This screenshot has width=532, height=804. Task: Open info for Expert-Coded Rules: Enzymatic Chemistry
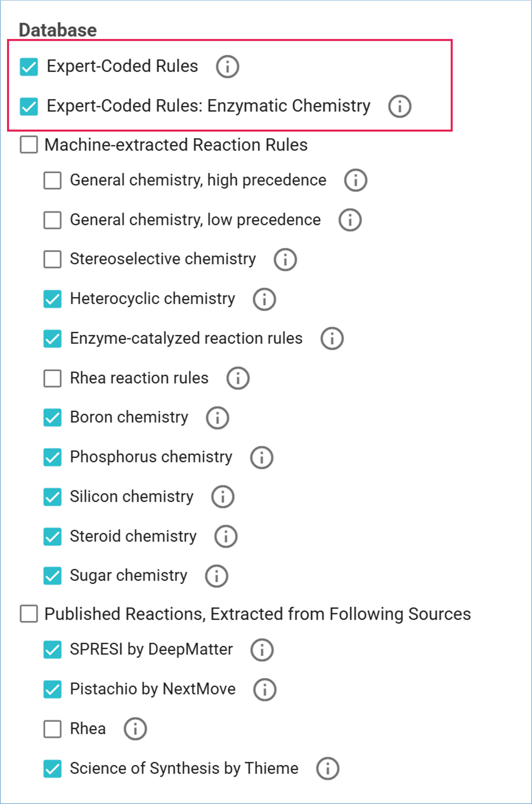point(399,106)
